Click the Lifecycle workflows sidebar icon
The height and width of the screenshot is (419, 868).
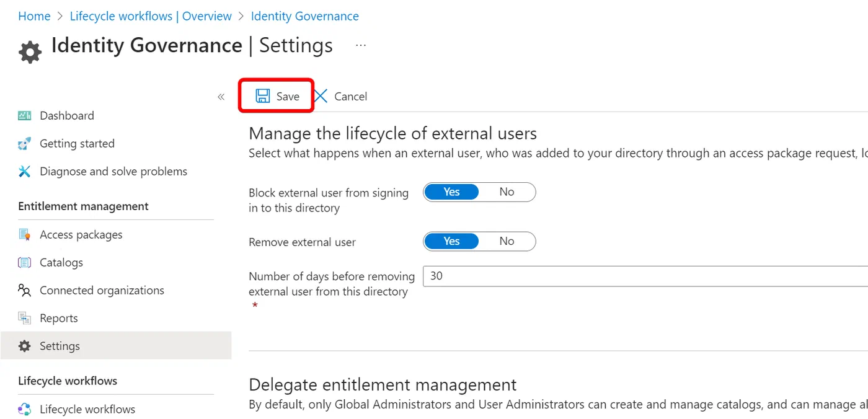(x=25, y=410)
